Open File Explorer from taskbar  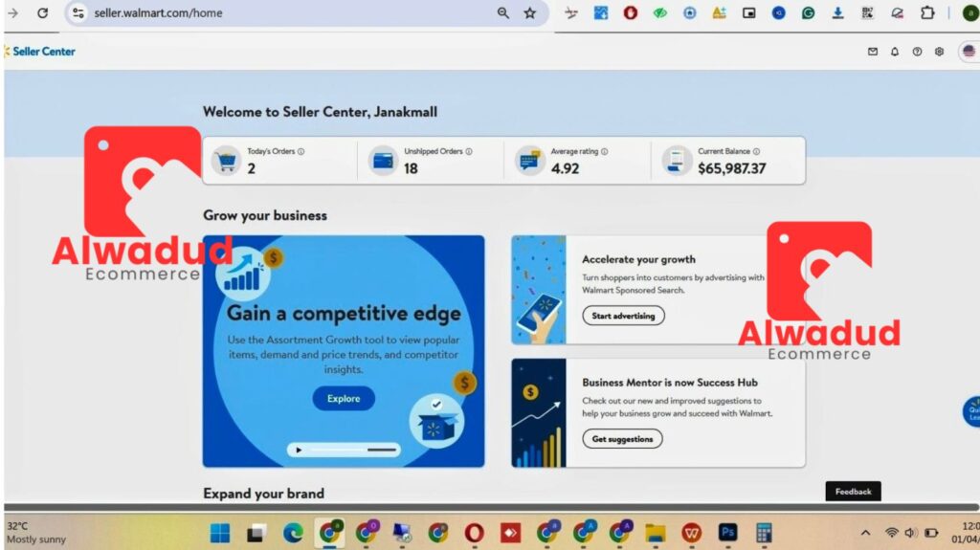point(655,533)
